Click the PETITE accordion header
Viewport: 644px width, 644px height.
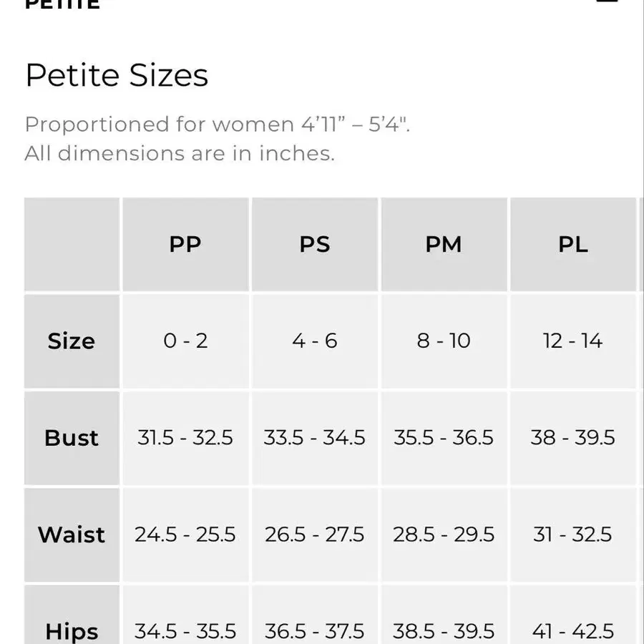(63, 4)
